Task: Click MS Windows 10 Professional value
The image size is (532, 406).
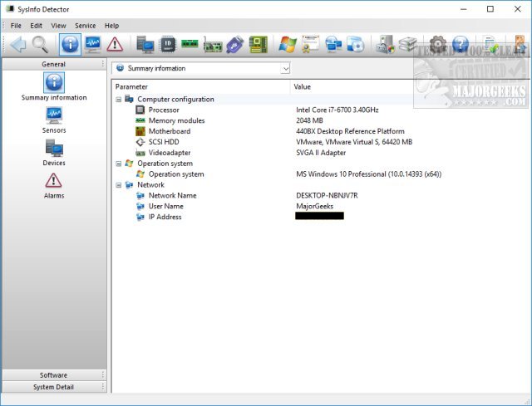Action: pos(369,174)
